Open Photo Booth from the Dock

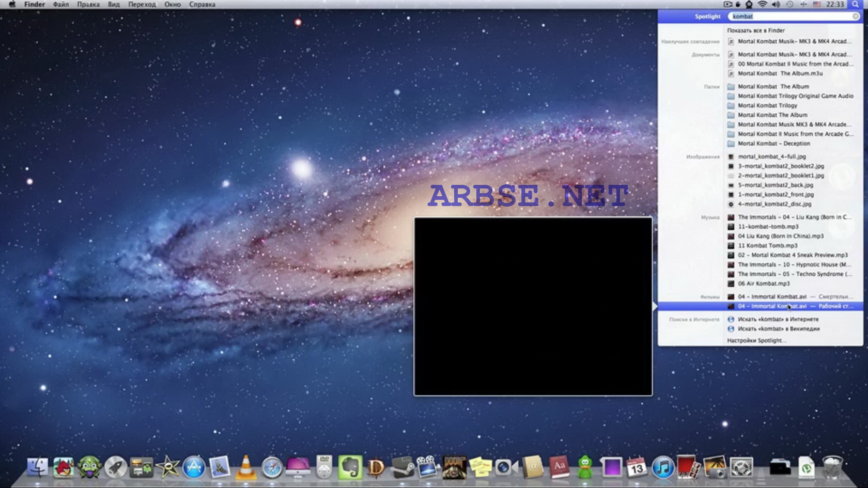pyautogui.click(x=689, y=467)
